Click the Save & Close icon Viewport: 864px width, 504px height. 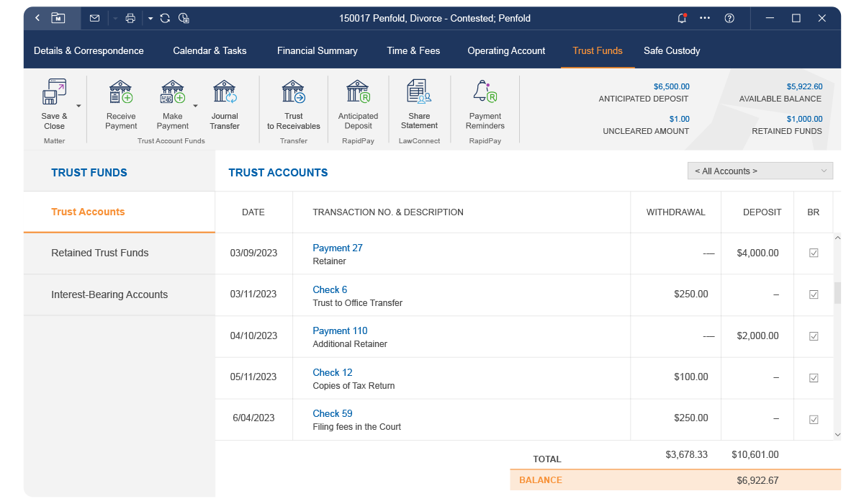pyautogui.click(x=53, y=92)
